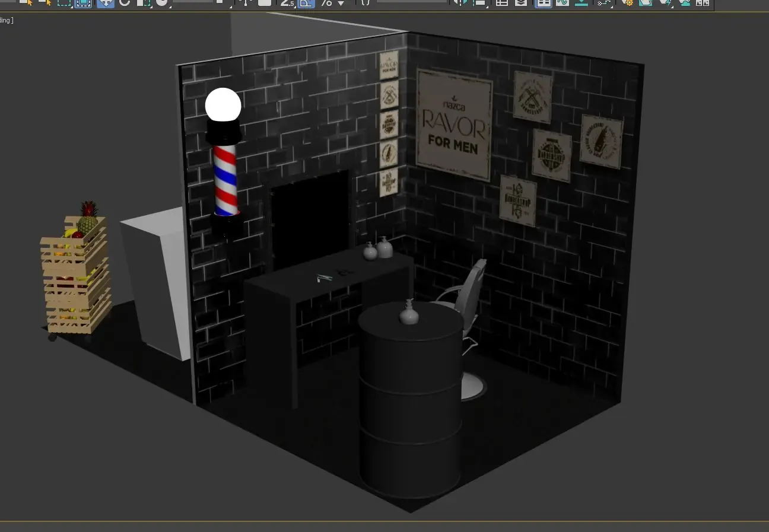The width and height of the screenshot is (769, 532).
Task: Toggle the 2.5D Snaps button
Action: click(x=287, y=3)
